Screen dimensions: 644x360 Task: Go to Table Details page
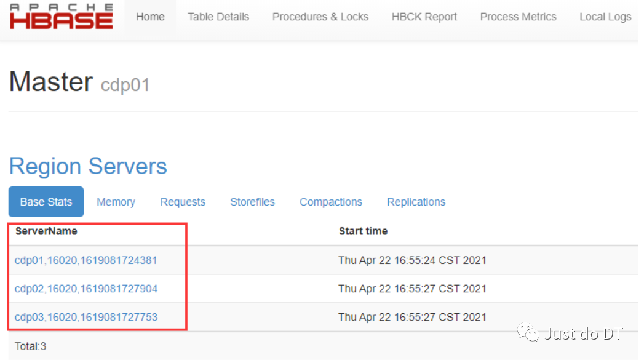click(x=218, y=17)
